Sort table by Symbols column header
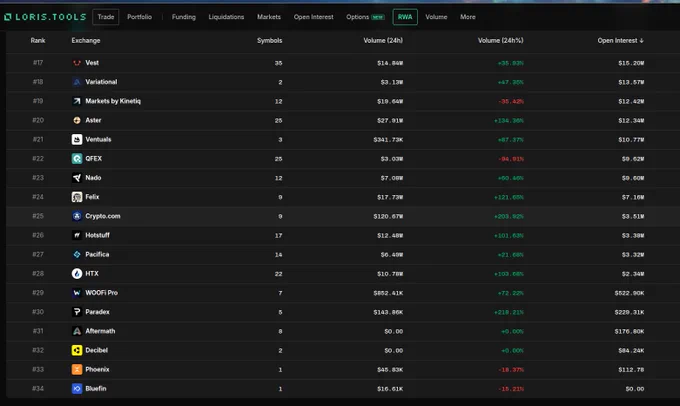The width and height of the screenshot is (680, 406). click(269, 40)
